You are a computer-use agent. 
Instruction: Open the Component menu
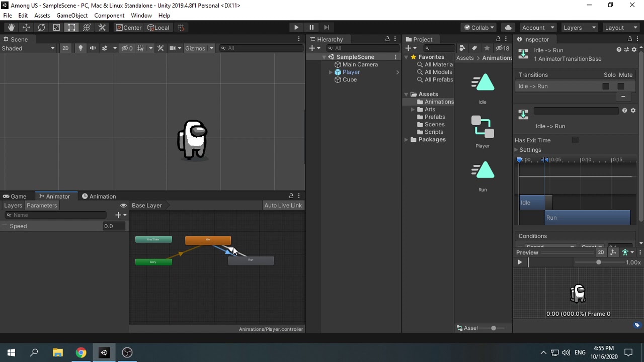pyautogui.click(x=109, y=16)
